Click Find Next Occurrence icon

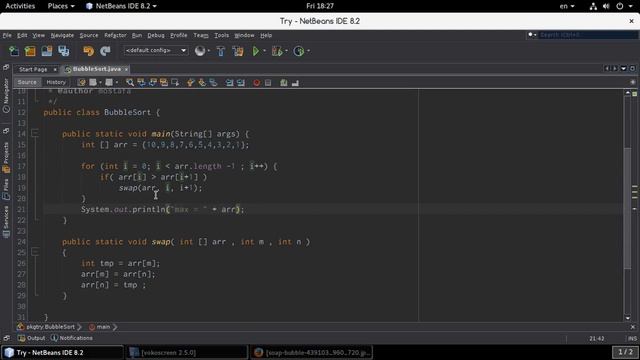153,83
